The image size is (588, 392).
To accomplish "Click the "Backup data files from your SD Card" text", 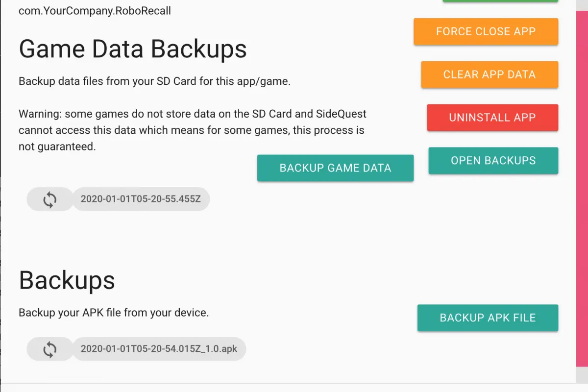I will coord(155,81).
